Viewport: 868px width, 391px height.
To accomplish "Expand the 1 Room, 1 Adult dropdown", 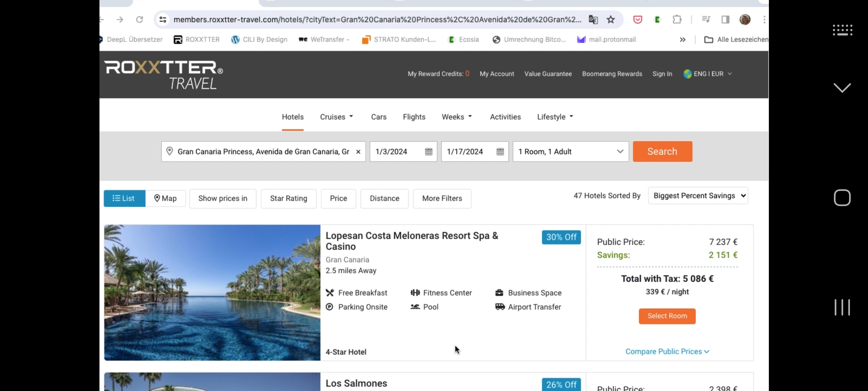I will tap(570, 152).
